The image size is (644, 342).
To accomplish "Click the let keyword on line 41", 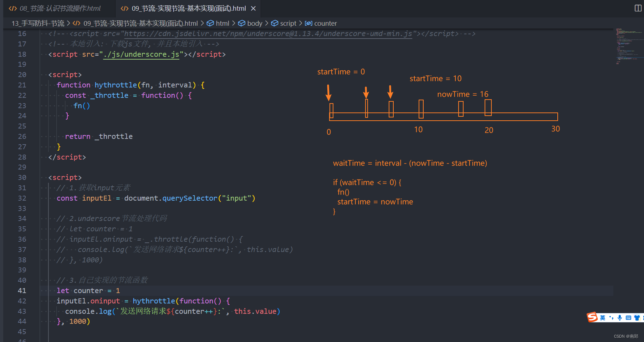I will [x=63, y=291].
